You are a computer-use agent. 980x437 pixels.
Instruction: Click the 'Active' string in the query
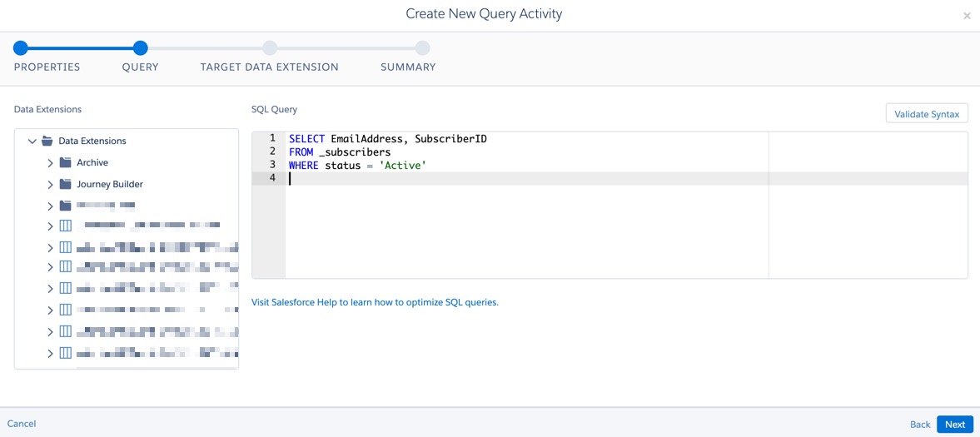403,165
